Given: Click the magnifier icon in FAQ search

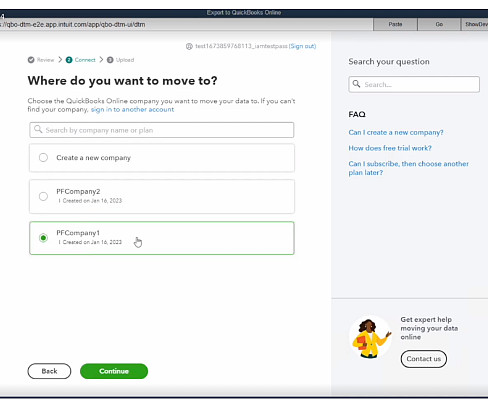Looking at the screenshot, I should (x=356, y=84).
